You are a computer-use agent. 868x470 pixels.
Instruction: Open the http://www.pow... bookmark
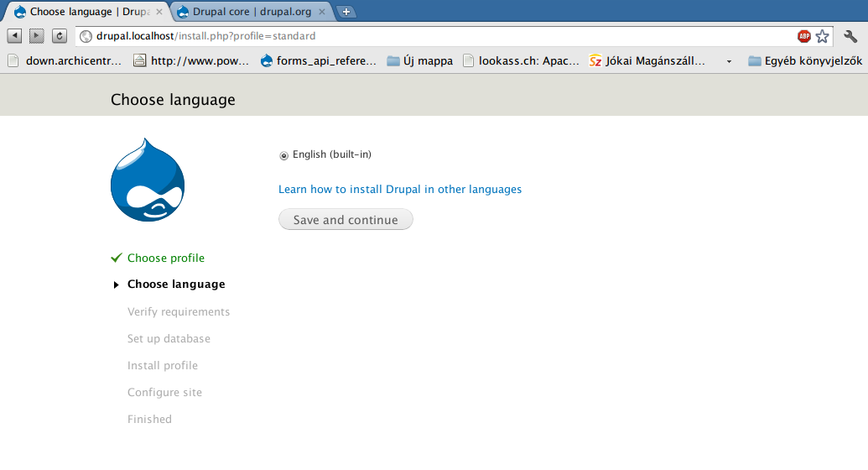[x=191, y=61]
